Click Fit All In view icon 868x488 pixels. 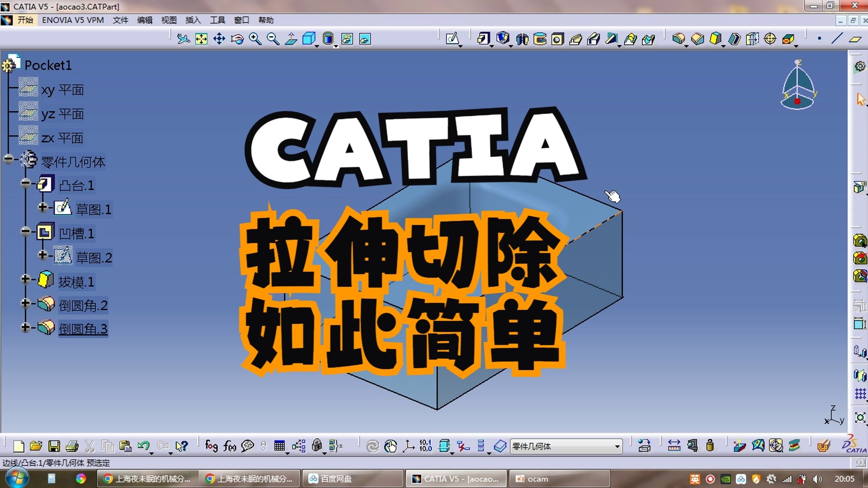pyautogui.click(x=201, y=39)
